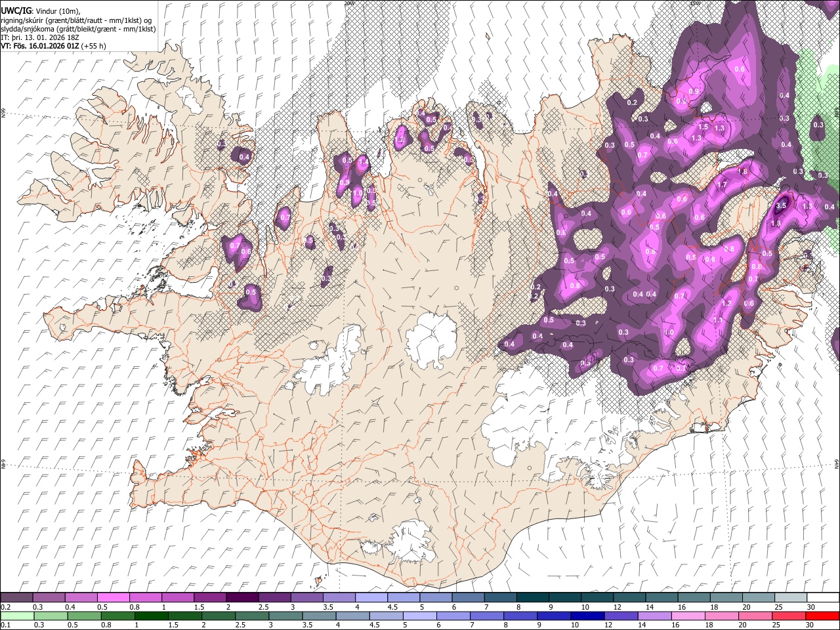The height and width of the screenshot is (630, 840).
Task: Click the 'slydda/snjókoma (grátt/bleikt/grænt - mm/1klst)' line
Action: (x=77, y=29)
